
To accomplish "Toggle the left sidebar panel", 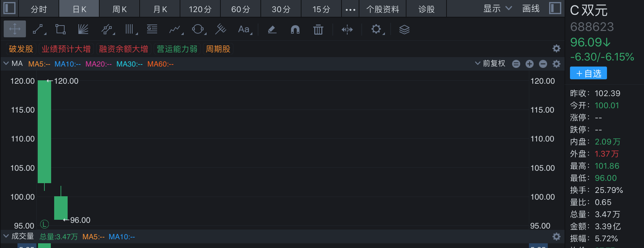I will point(9,8).
